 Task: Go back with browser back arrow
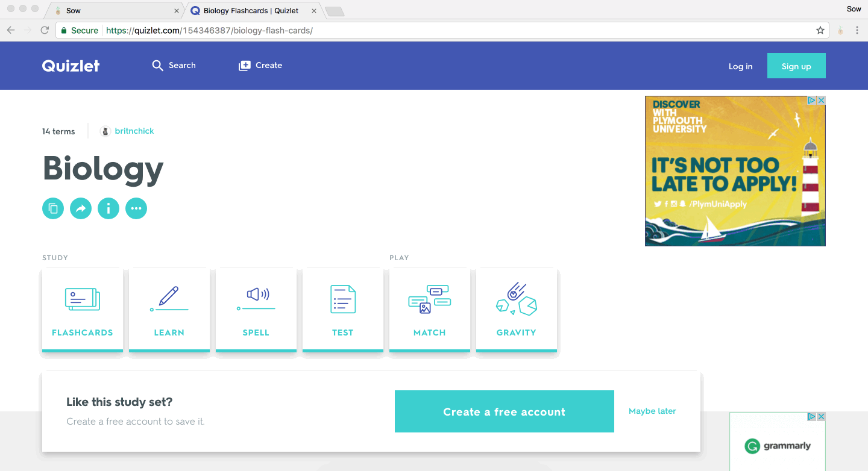click(x=11, y=30)
